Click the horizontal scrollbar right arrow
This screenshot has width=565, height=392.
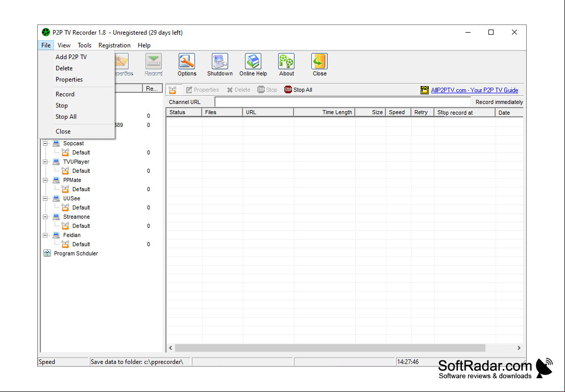(519, 348)
